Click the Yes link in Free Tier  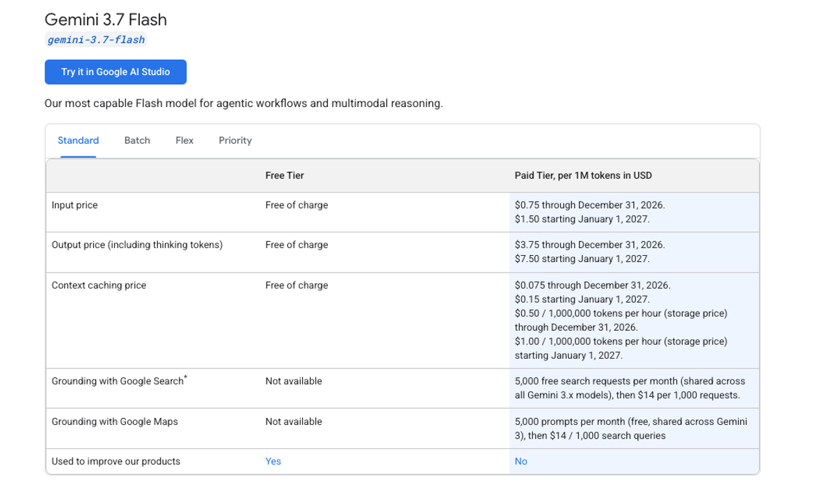tap(273, 462)
